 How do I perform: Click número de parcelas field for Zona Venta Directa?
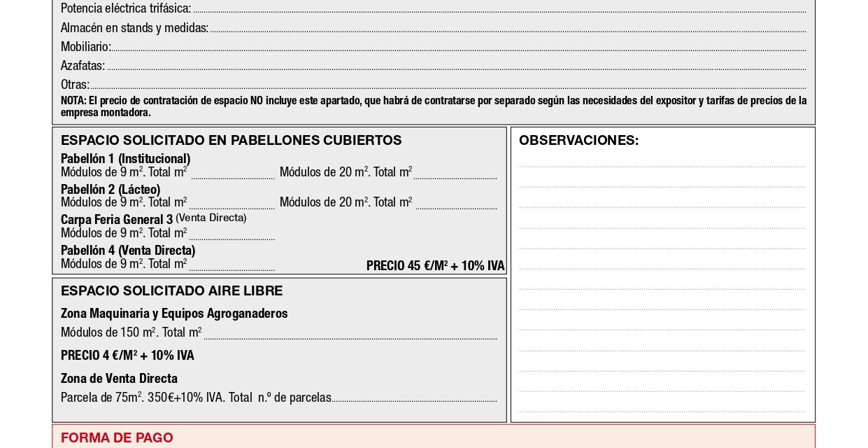click(x=416, y=399)
